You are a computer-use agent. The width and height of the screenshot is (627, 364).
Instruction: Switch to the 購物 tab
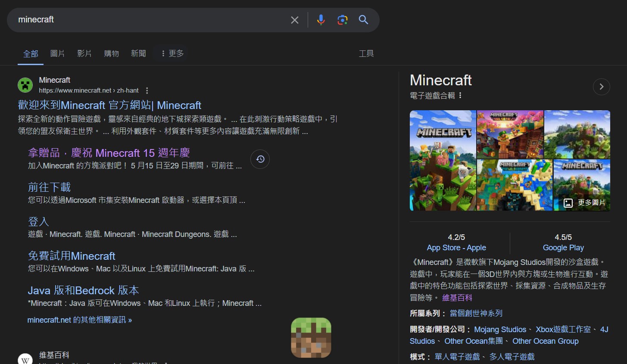click(111, 53)
